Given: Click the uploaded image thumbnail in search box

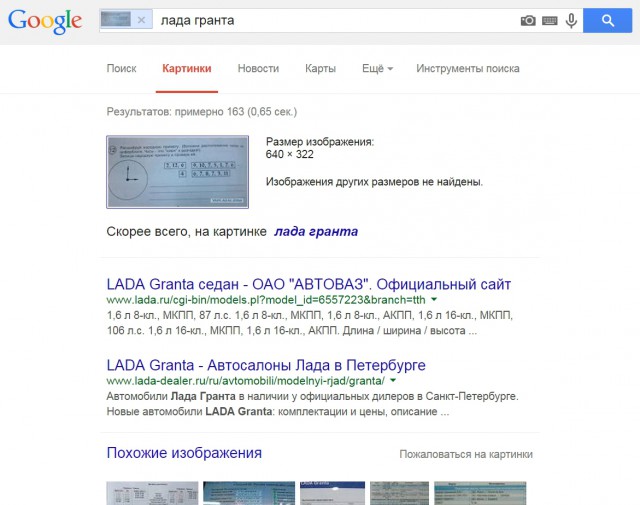Looking at the screenshot, I should pyautogui.click(x=116, y=19).
